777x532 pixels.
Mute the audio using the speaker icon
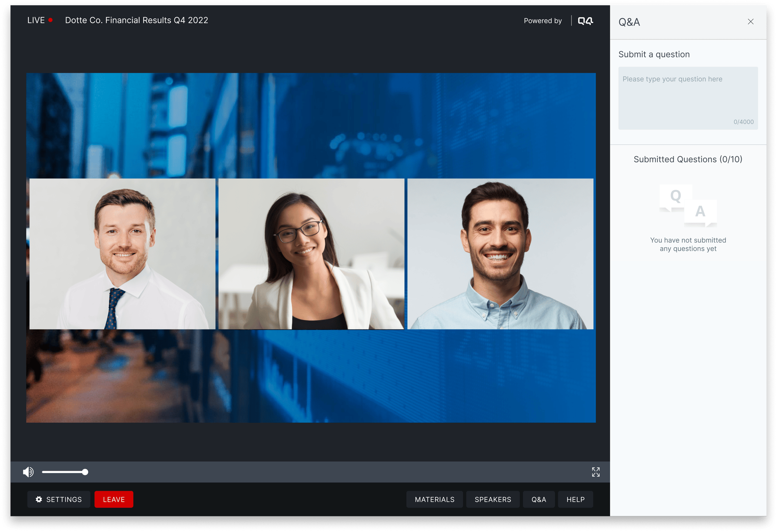click(29, 472)
